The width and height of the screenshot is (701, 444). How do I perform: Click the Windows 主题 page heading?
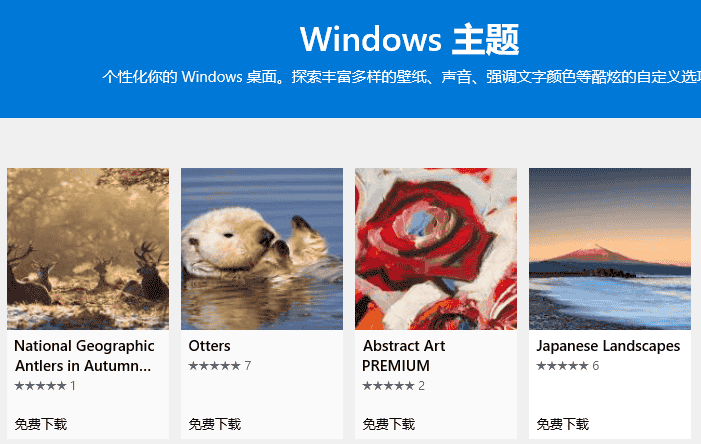[410, 39]
